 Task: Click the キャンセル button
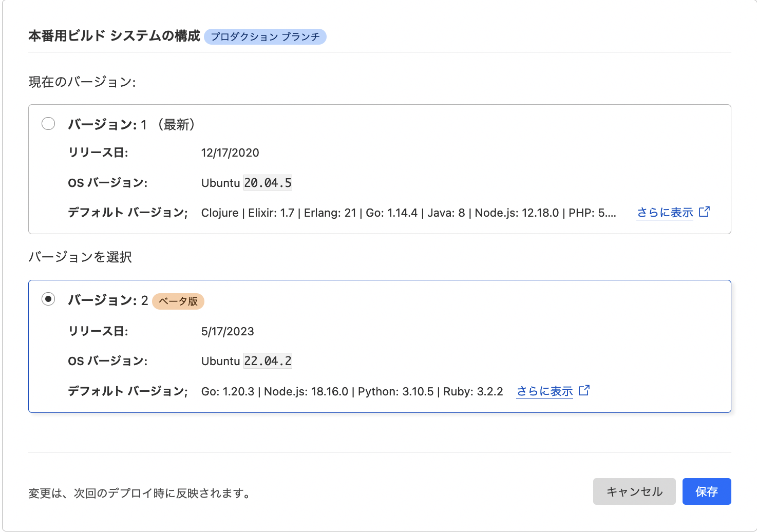634,491
